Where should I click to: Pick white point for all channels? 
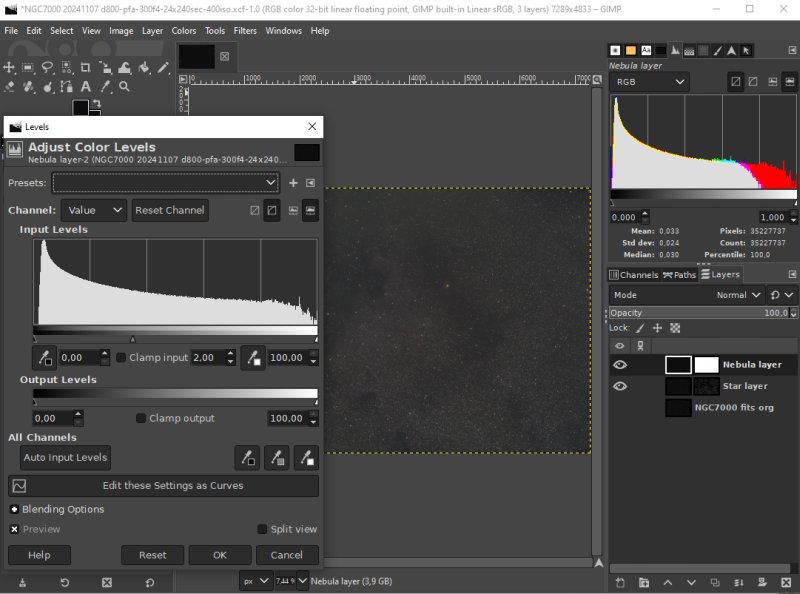(307, 458)
